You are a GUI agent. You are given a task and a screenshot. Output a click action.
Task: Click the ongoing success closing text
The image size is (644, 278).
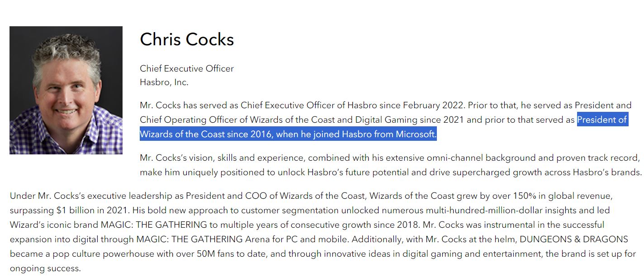(x=44, y=268)
